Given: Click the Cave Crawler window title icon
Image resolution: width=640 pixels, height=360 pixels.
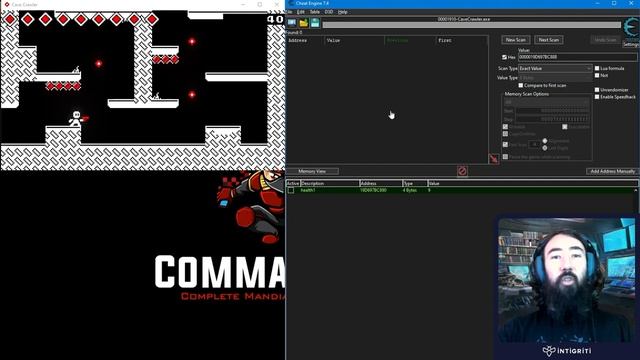Looking at the screenshot, I should [6, 4].
